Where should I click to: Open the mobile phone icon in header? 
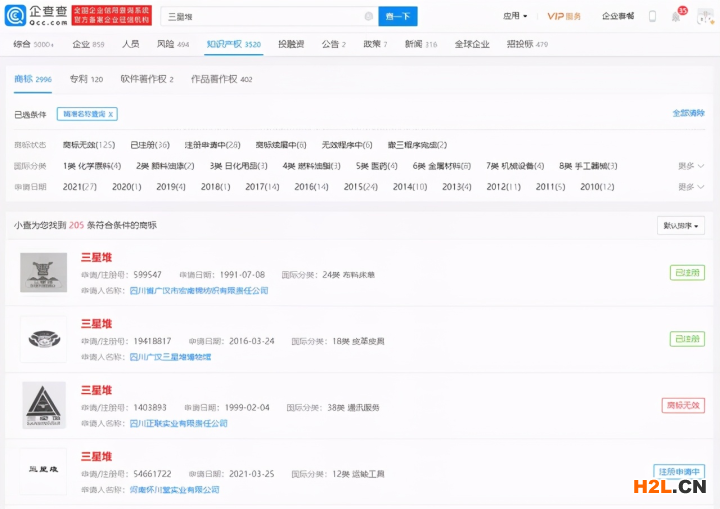click(652, 17)
